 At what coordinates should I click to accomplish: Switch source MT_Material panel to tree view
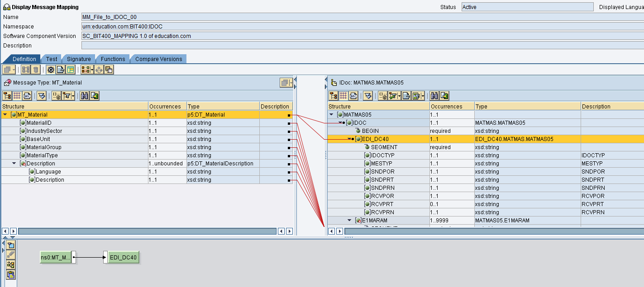coord(7,96)
